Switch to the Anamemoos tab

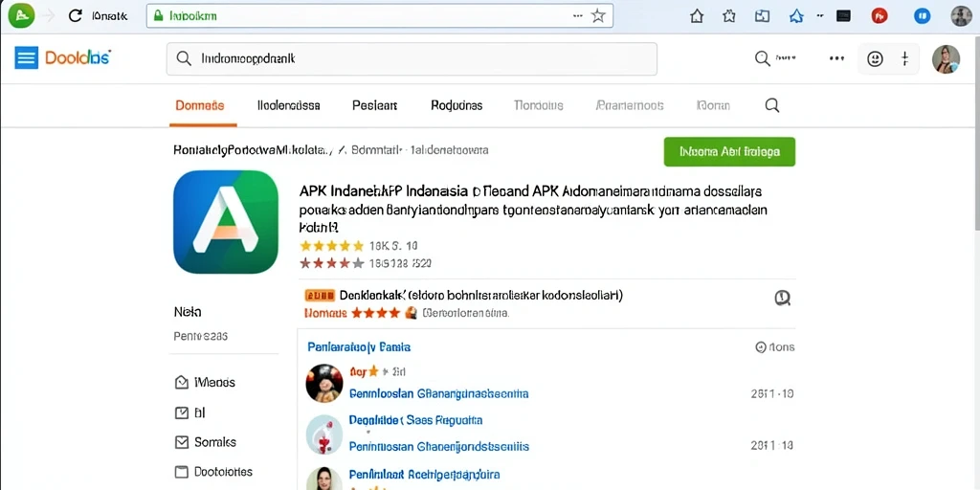point(630,105)
